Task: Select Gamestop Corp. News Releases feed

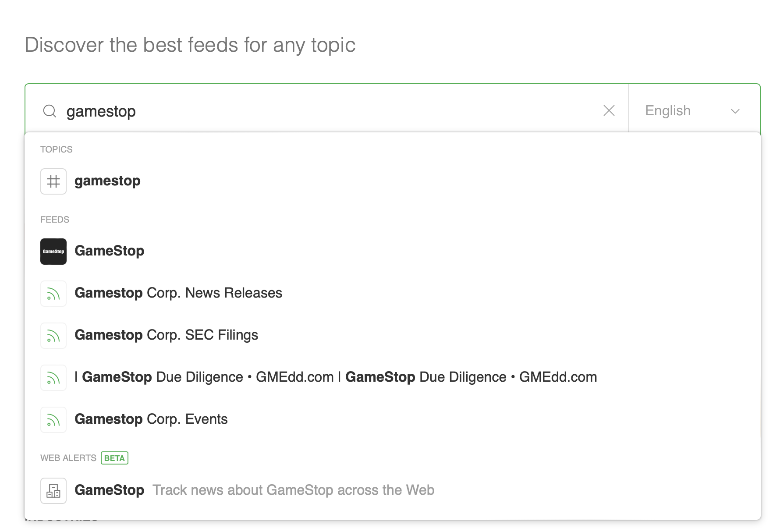Action: 178,293
